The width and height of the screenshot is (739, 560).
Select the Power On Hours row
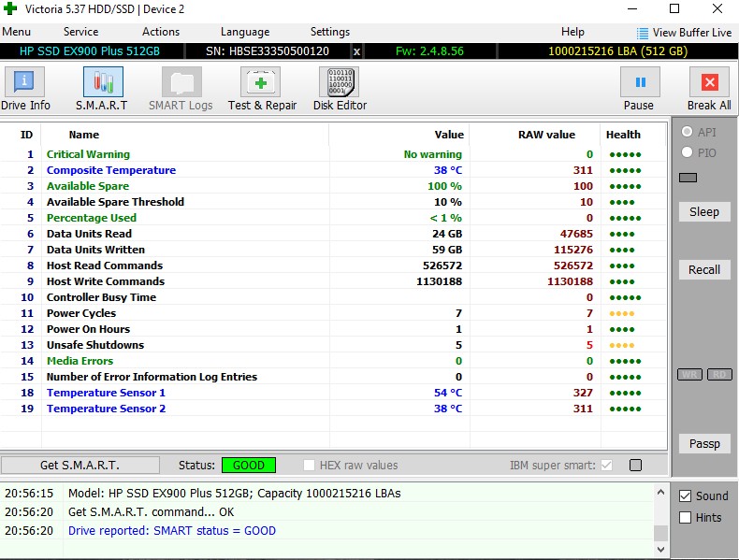click(x=334, y=329)
